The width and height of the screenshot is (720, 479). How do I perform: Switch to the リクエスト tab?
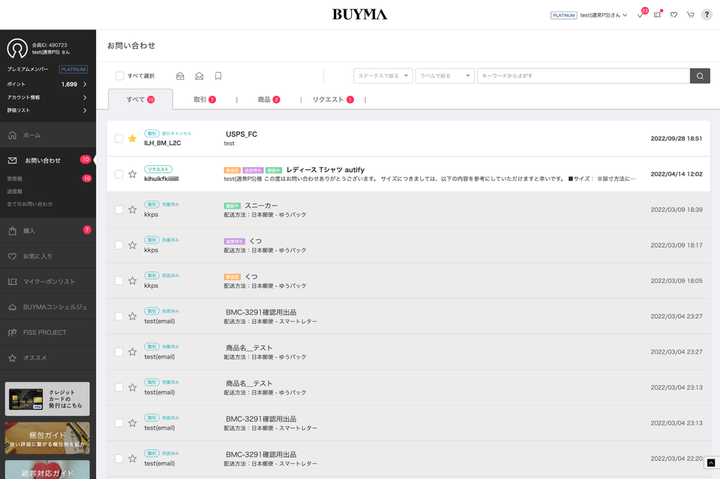click(333, 99)
